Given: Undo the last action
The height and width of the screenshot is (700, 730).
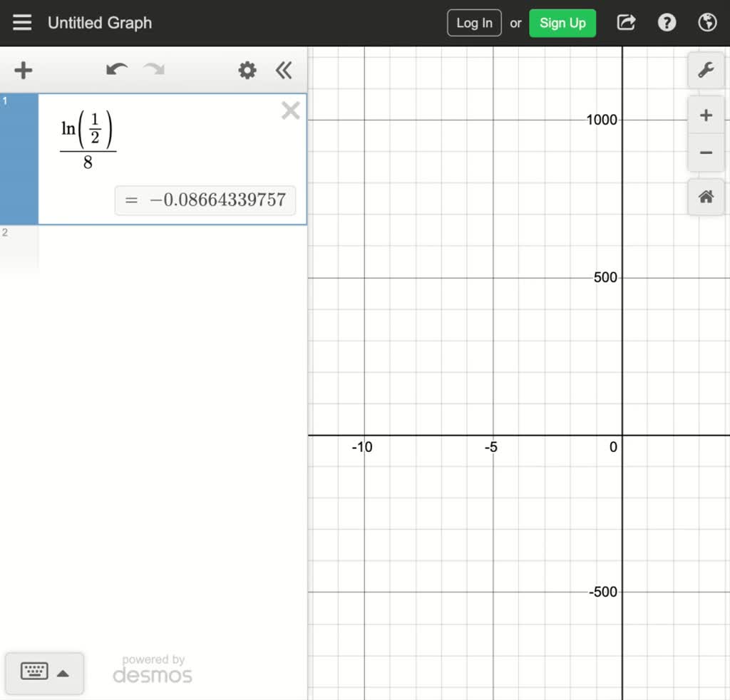Looking at the screenshot, I should tap(116, 70).
